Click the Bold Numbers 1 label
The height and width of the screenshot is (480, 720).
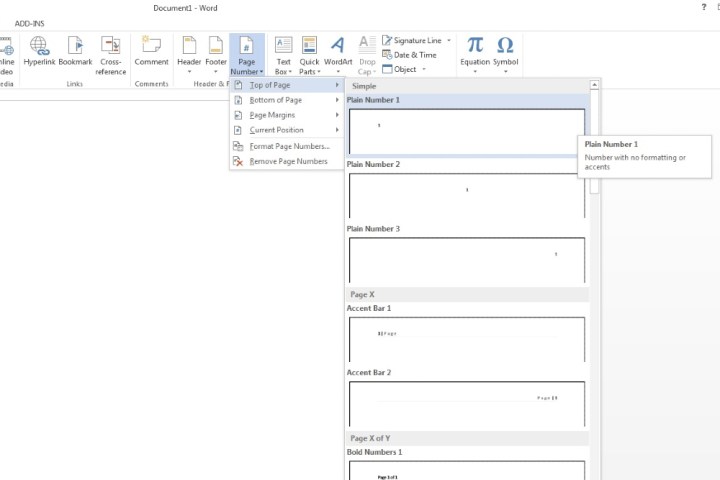coord(374,452)
